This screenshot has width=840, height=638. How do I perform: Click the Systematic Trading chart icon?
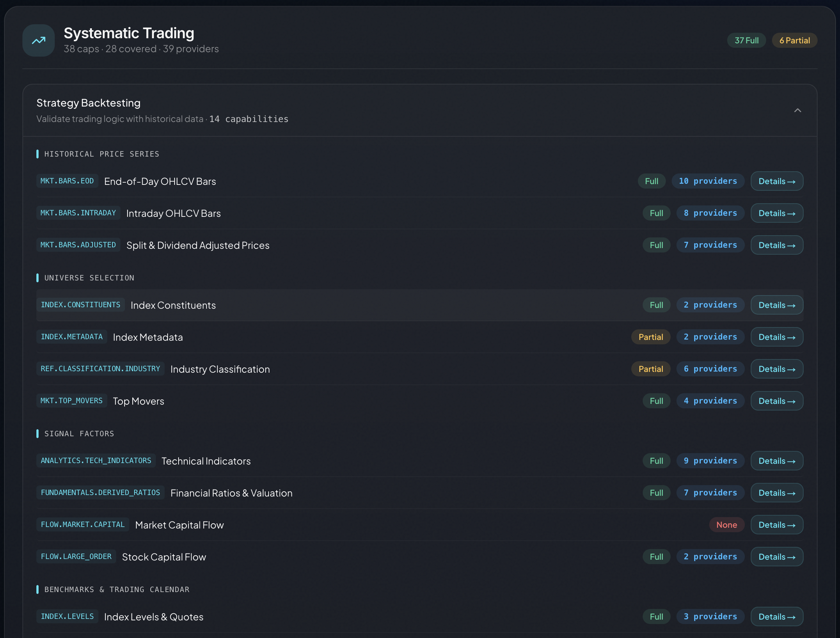(x=38, y=41)
